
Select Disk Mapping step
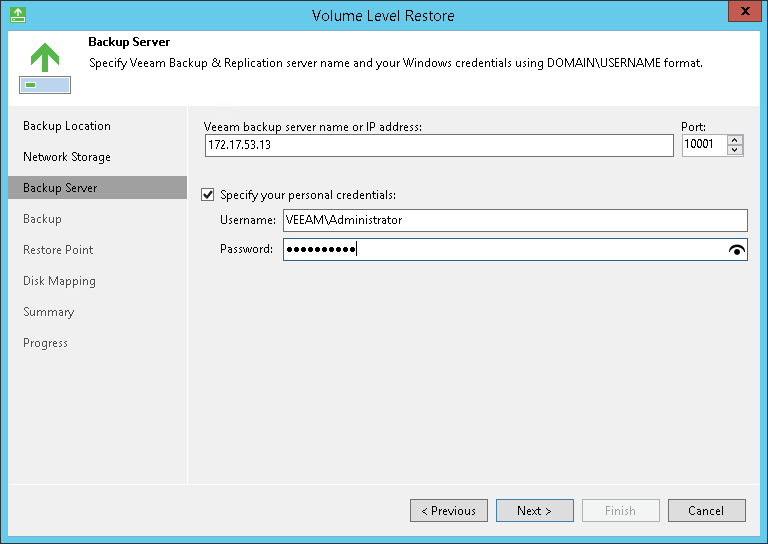[59, 281]
